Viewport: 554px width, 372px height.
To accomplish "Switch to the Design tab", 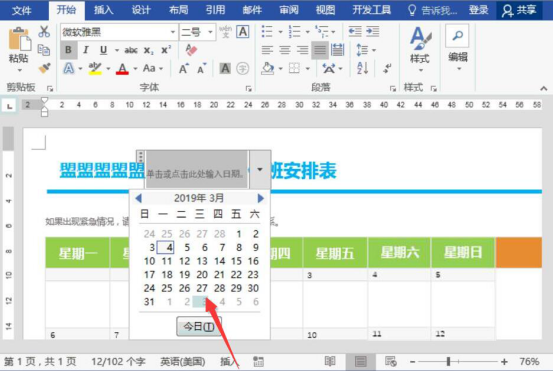I will point(141,10).
